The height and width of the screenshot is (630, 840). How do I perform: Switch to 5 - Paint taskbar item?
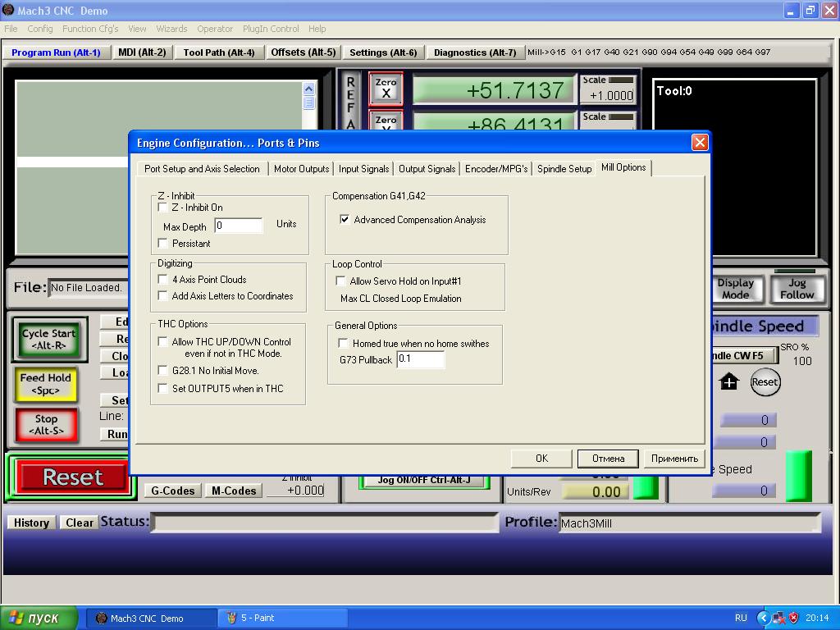[x=283, y=618]
